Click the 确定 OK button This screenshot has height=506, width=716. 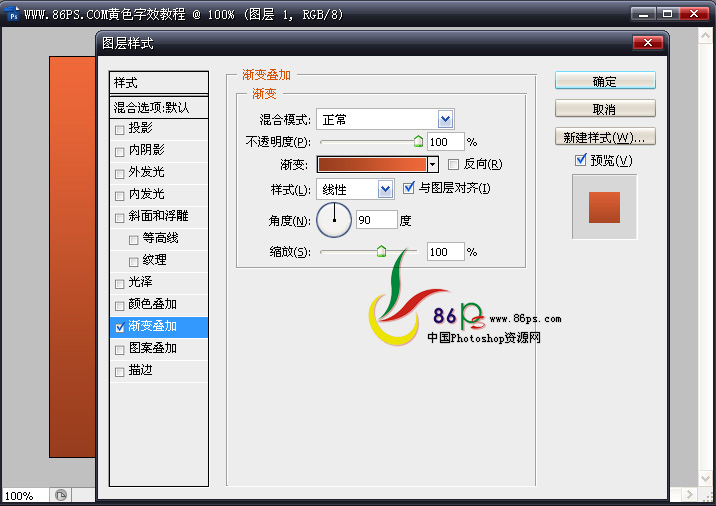pyautogui.click(x=605, y=81)
